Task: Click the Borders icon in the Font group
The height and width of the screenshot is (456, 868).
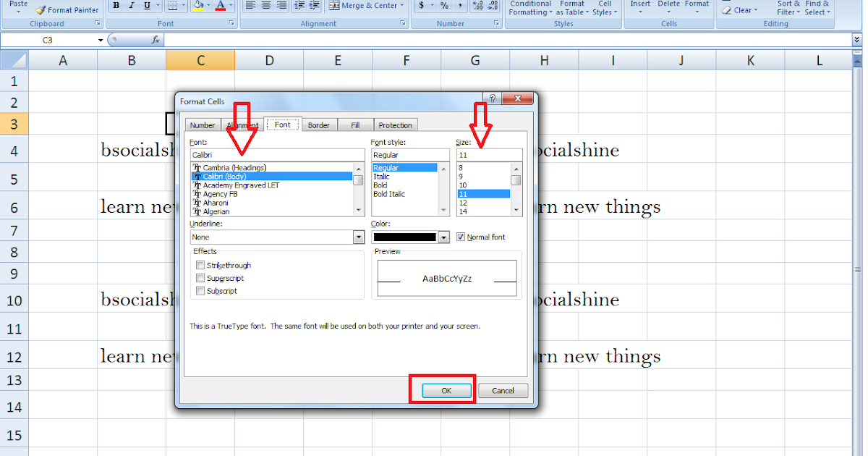Action: pyautogui.click(x=171, y=6)
